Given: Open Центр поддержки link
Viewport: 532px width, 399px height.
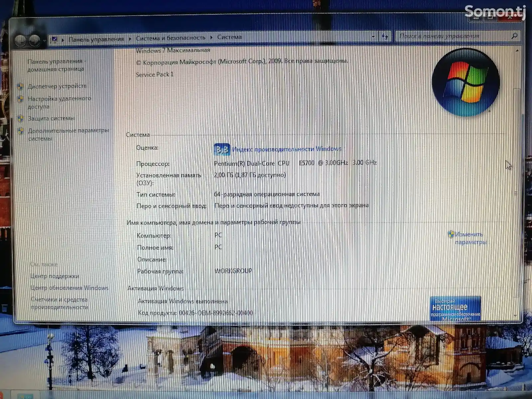Looking at the screenshot, I should [55, 276].
